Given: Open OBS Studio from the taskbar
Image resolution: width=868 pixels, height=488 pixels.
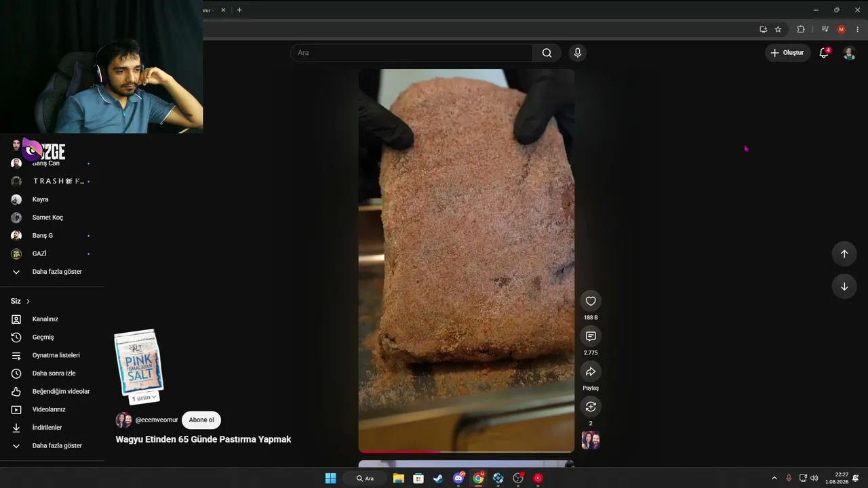Looking at the screenshot, I should click(x=518, y=479).
